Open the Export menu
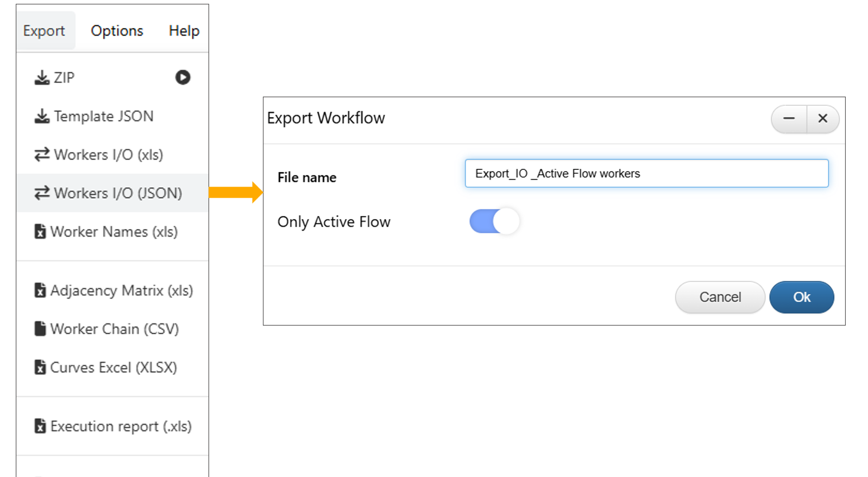The width and height of the screenshot is (868, 477). click(44, 31)
